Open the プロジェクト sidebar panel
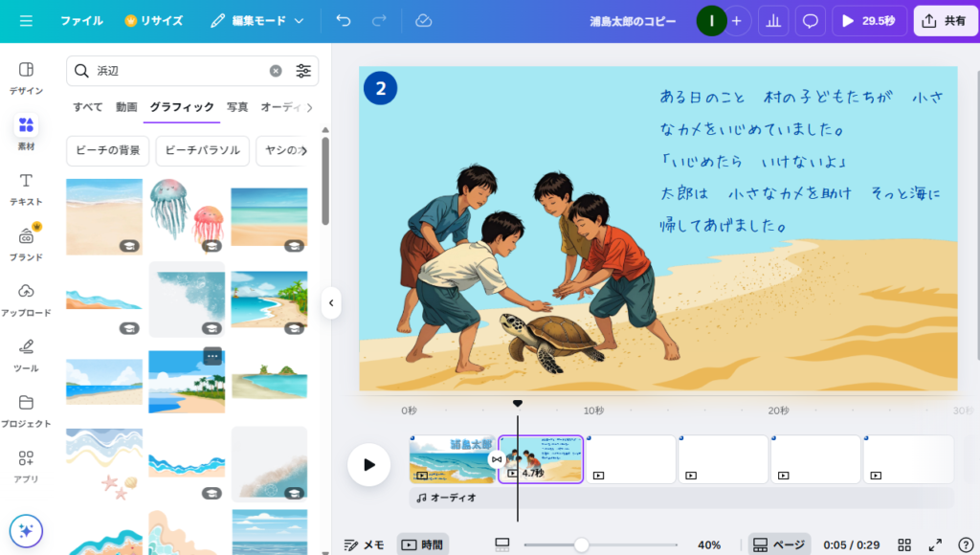The width and height of the screenshot is (980, 555). click(x=26, y=411)
